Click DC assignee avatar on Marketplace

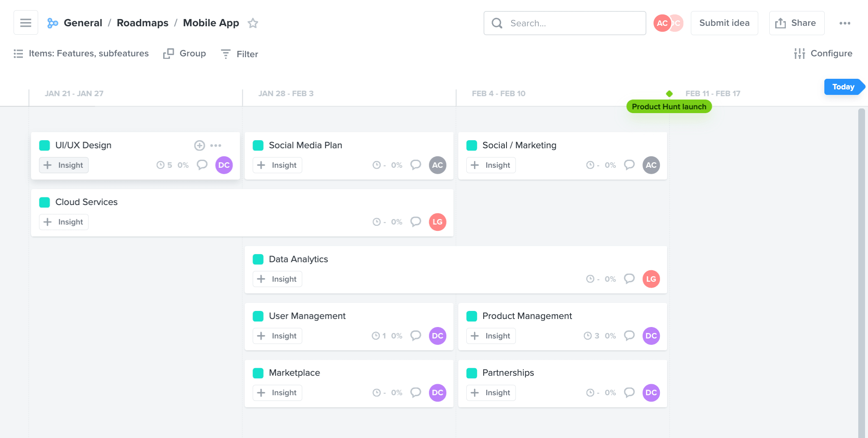pyautogui.click(x=438, y=393)
